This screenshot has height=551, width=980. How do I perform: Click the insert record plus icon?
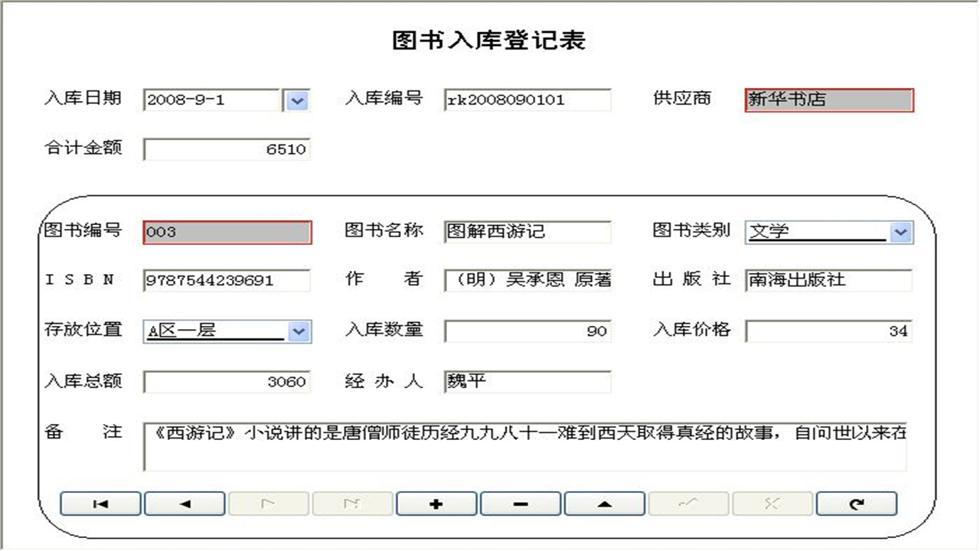[x=436, y=504]
